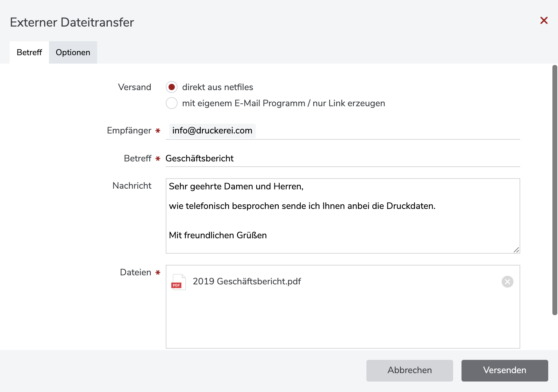Click the Empfänger field label

[129, 131]
